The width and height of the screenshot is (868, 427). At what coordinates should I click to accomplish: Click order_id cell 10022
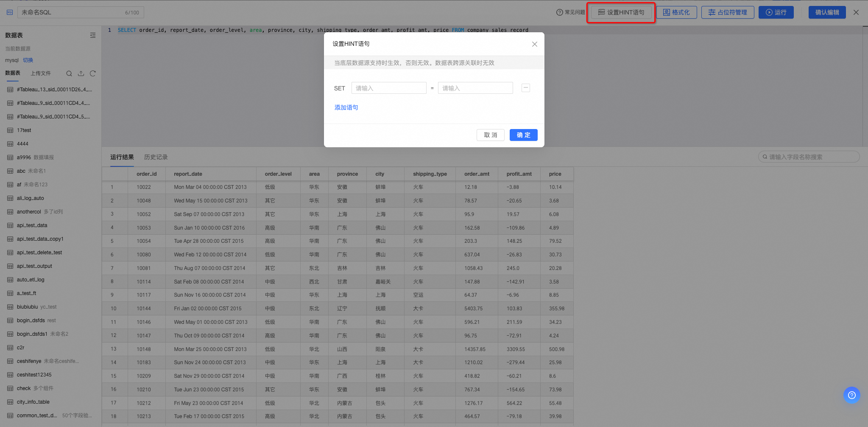click(x=144, y=187)
